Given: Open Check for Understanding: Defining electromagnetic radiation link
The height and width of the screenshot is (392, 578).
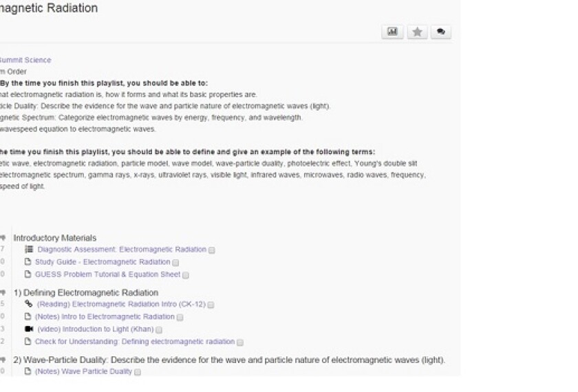Looking at the screenshot, I should coord(134,341).
